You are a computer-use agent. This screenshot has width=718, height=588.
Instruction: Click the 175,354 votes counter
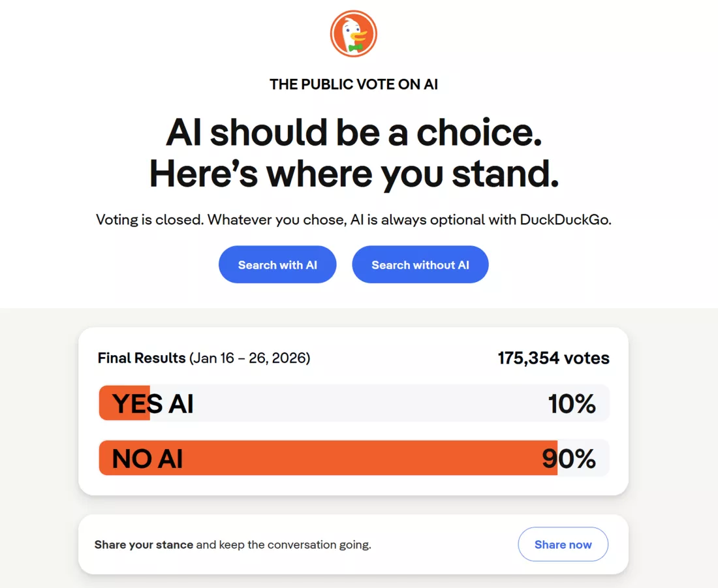point(553,358)
